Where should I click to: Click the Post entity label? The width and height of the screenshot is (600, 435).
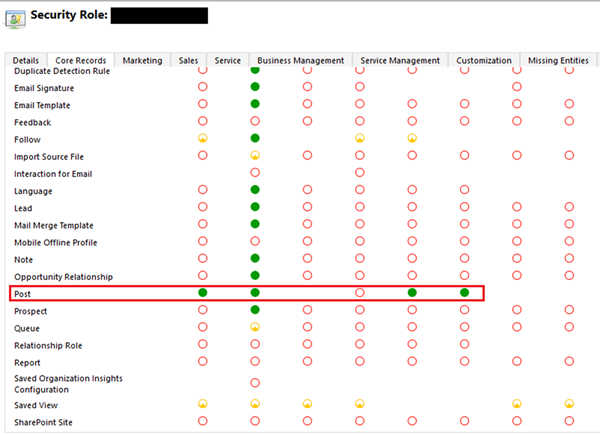click(23, 294)
